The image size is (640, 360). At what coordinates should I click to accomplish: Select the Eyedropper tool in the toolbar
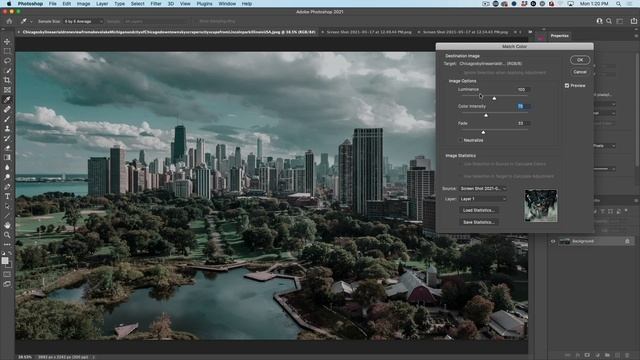coord(7,100)
